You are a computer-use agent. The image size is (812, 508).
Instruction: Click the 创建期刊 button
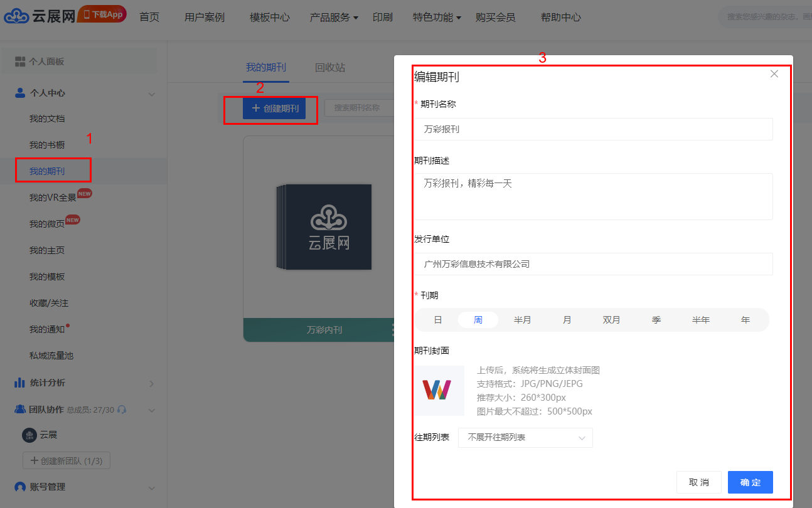pos(274,108)
